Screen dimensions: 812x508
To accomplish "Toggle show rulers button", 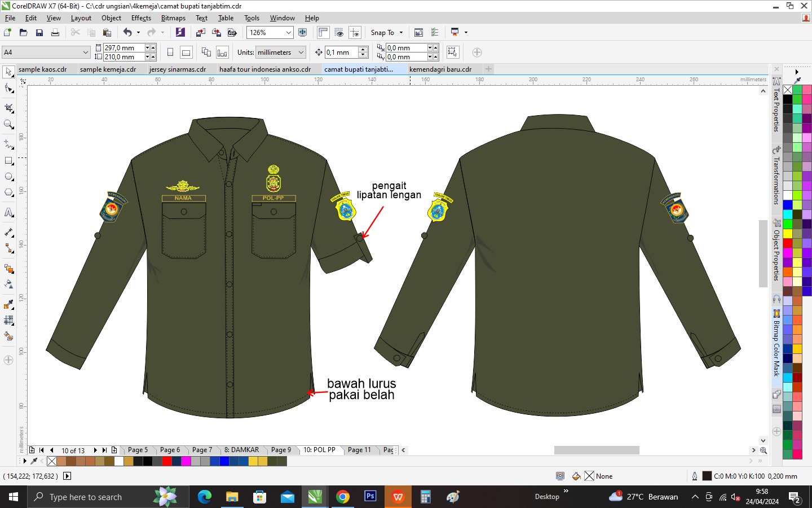I will tap(323, 33).
